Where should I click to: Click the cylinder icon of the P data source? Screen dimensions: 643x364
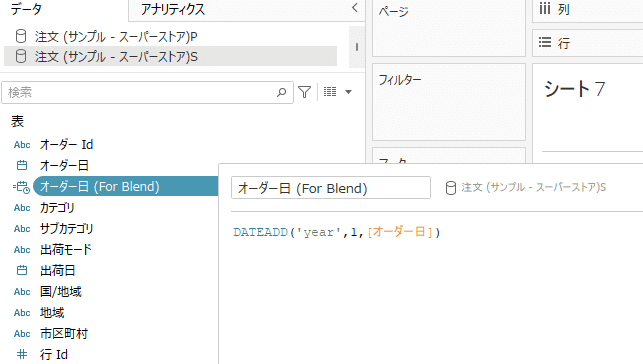(x=21, y=36)
